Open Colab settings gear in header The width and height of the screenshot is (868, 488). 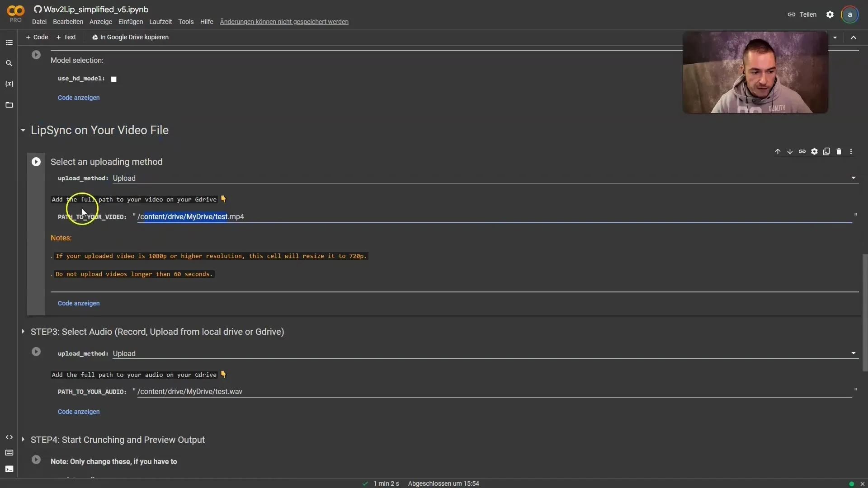point(830,14)
